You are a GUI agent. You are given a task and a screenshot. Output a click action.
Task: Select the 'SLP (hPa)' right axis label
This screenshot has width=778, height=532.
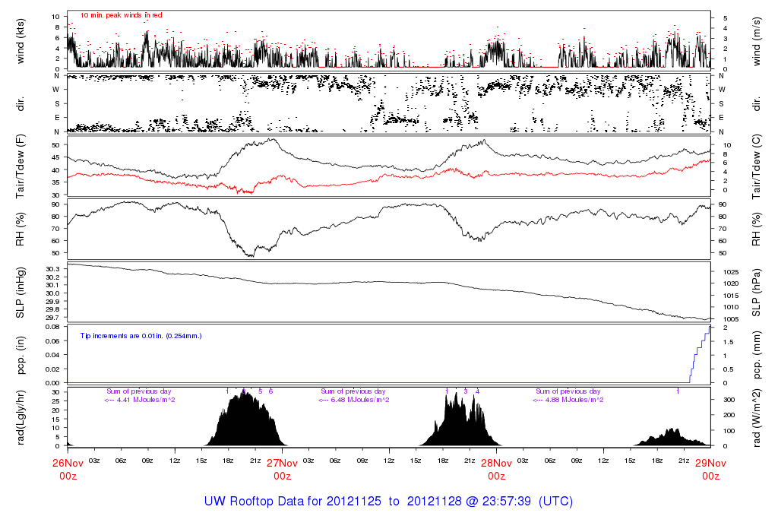(756, 293)
